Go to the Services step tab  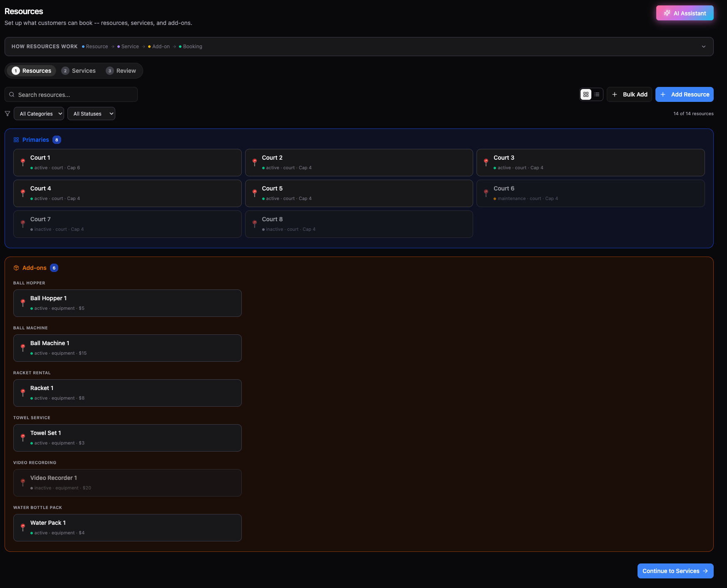click(x=79, y=71)
